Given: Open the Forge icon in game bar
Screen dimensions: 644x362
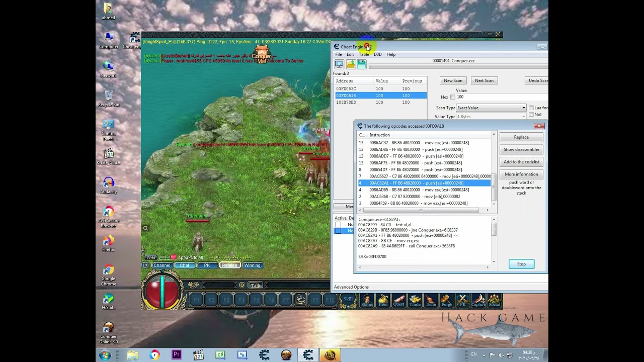Looking at the screenshot, I should pyautogui.click(x=447, y=301).
